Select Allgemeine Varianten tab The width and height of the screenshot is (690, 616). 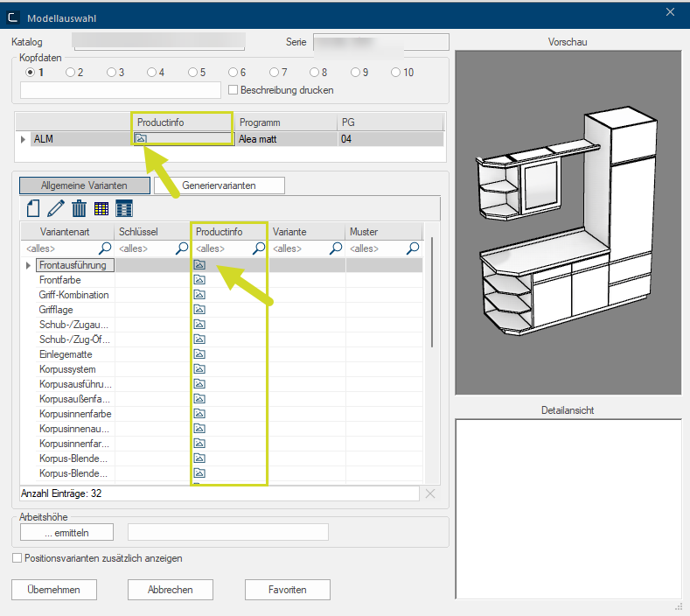84,185
